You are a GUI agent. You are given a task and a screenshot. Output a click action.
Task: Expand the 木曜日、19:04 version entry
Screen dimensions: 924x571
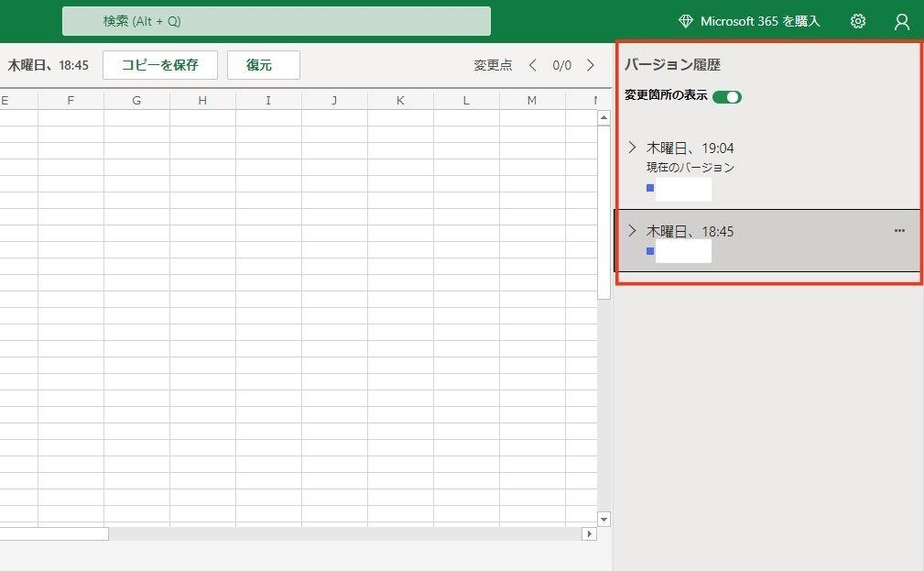tap(632, 147)
